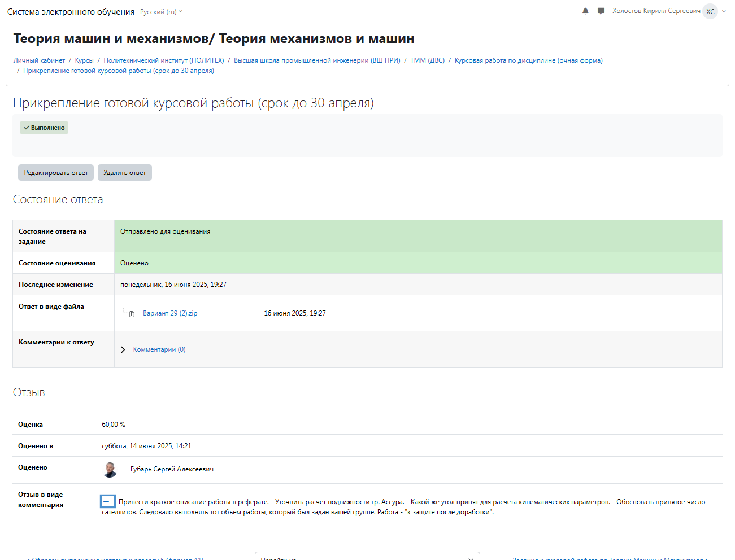
Task: Click the Удалить ответ button
Action: coord(125,173)
